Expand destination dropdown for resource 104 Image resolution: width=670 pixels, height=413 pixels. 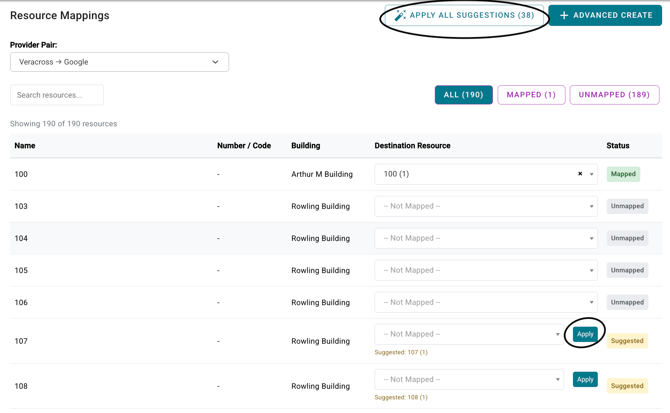click(591, 239)
